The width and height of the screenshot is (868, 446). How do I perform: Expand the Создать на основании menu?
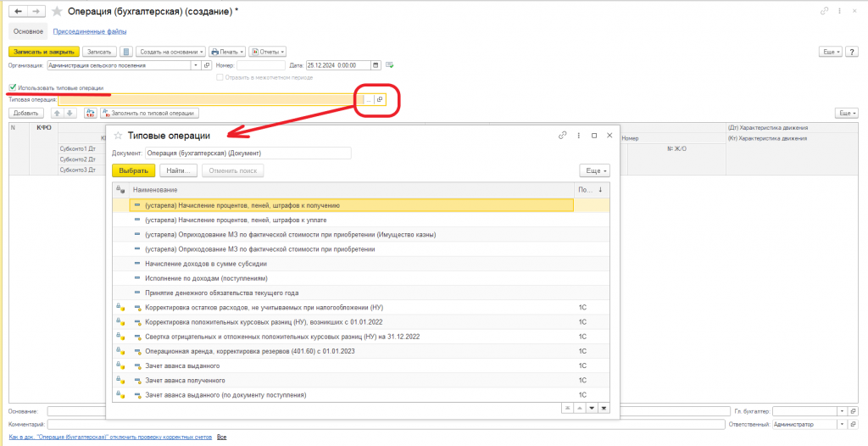170,52
